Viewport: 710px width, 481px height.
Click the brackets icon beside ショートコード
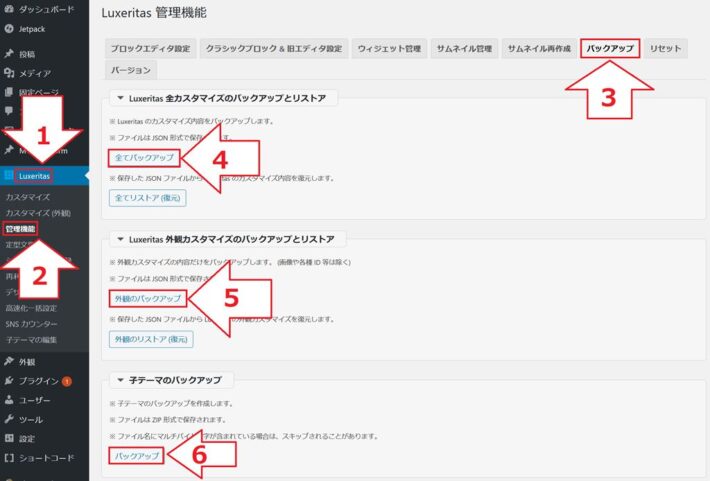(x=9, y=458)
